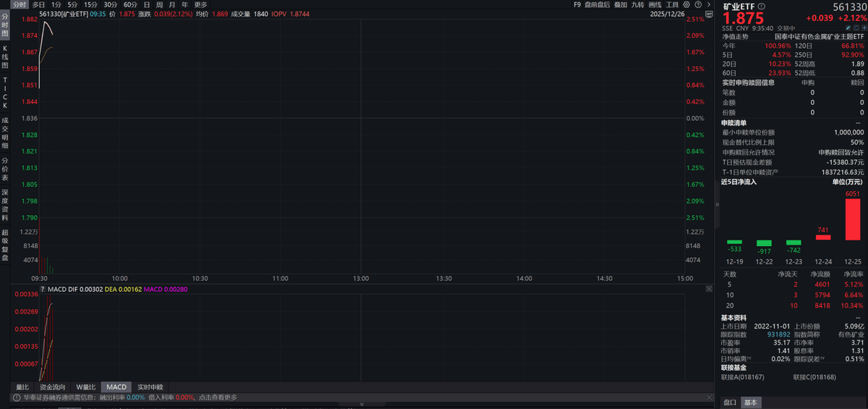Toggle the 叠加 overlay option
868x409 pixels.
point(621,4)
